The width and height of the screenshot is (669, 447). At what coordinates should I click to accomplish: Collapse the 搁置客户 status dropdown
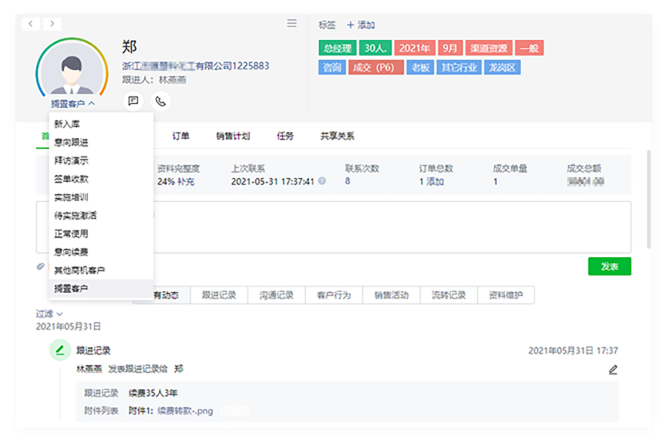[73, 104]
